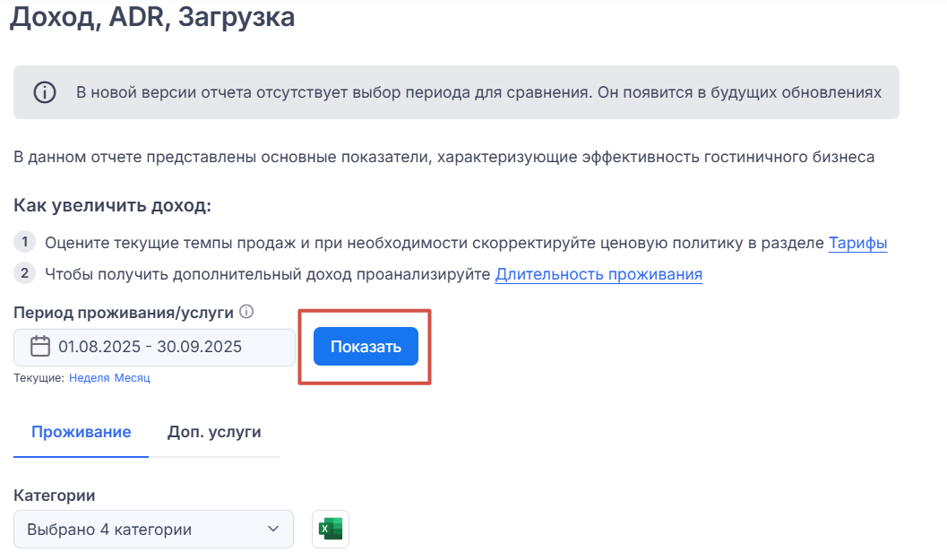Click the 'Категории' label text
This screenshot has height=560, width=947.
55,495
